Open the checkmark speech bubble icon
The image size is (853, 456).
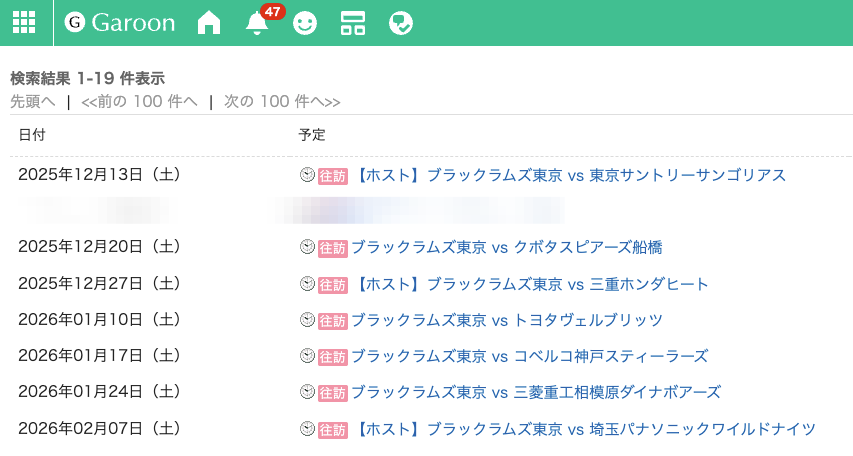pos(401,23)
